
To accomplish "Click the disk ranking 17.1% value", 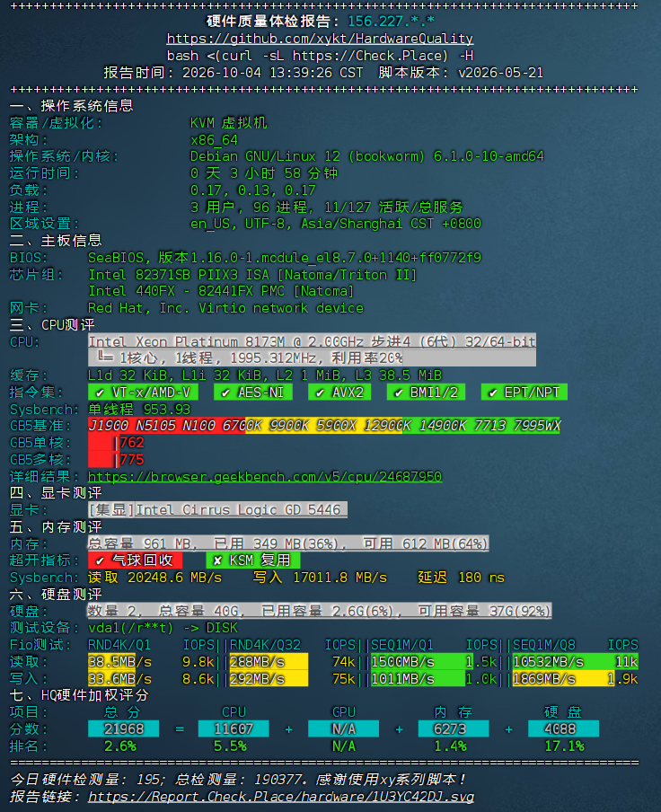I will tap(564, 746).
